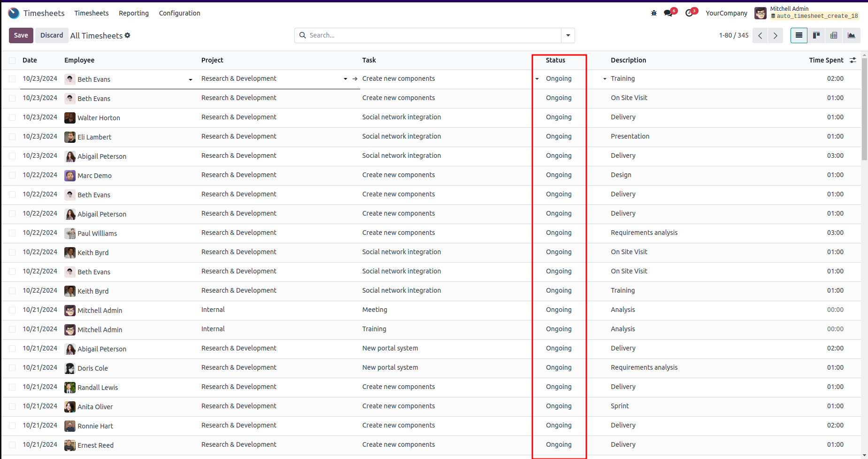Image resolution: width=868 pixels, height=459 pixels.
Task: Toggle the select-all rows checkbox
Action: (12, 60)
